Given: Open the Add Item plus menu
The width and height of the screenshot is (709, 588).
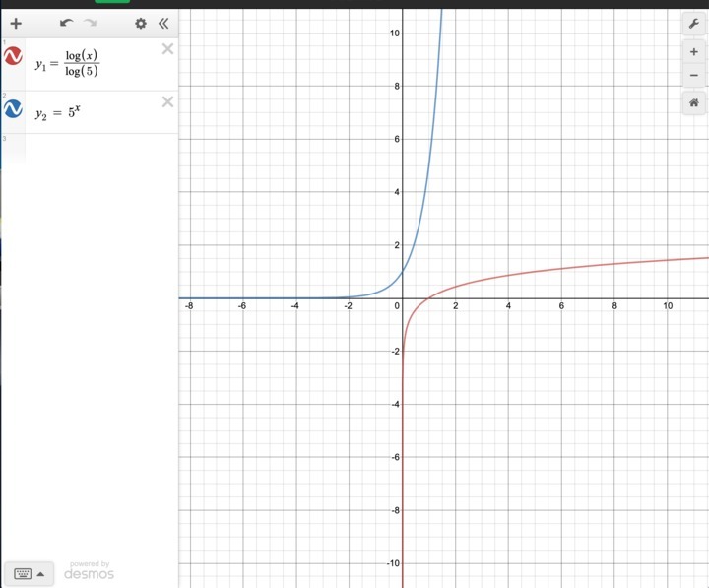Looking at the screenshot, I should 16,23.
